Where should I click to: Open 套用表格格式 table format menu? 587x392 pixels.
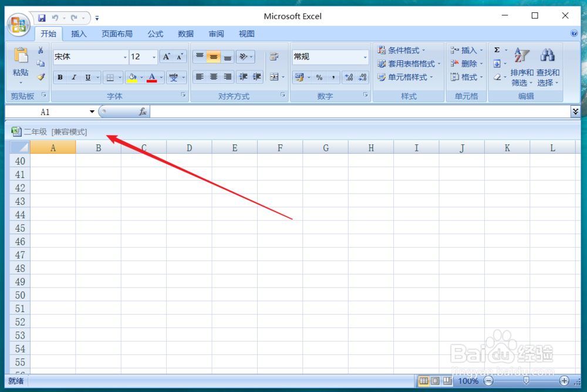click(409, 63)
